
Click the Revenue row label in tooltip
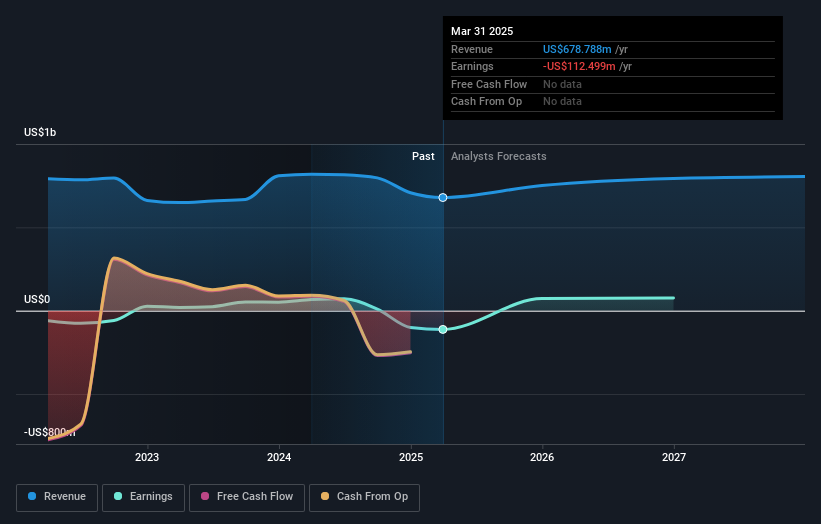pos(472,49)
